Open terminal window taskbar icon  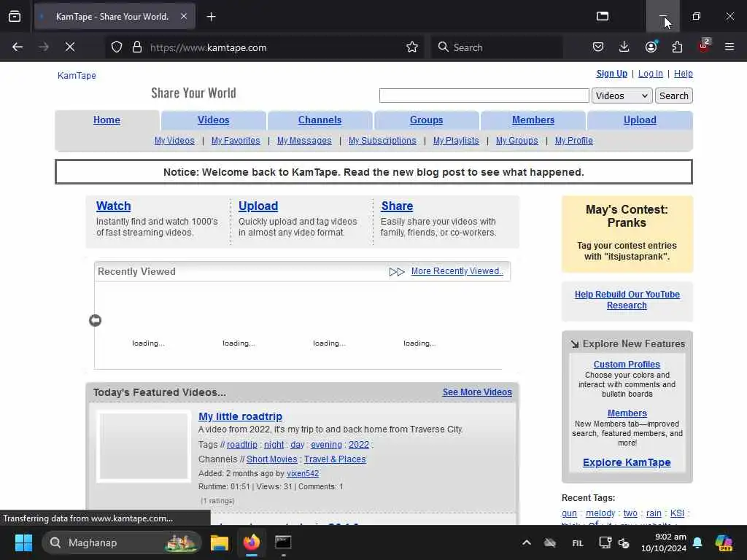283,542
